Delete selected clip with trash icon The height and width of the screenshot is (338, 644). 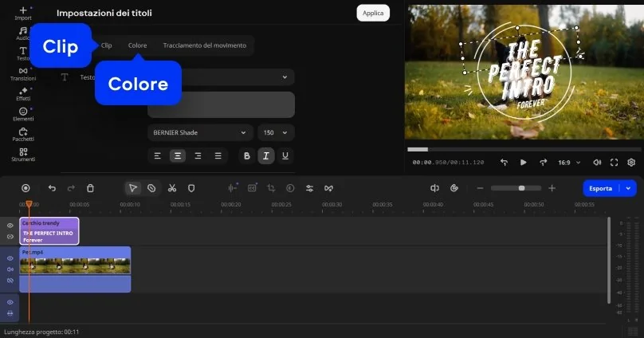(90, 188)
